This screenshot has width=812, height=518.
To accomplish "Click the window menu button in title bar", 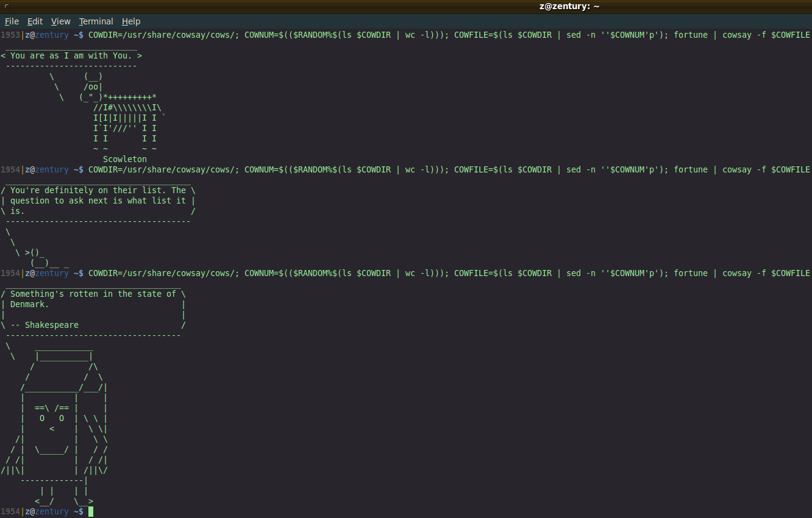I will (x=7, y=6).
